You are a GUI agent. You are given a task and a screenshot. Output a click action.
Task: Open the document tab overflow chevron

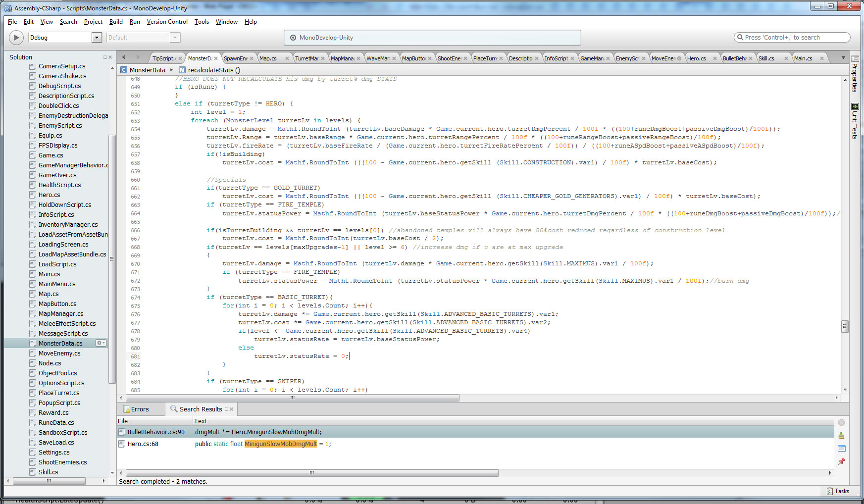(843, 58)
